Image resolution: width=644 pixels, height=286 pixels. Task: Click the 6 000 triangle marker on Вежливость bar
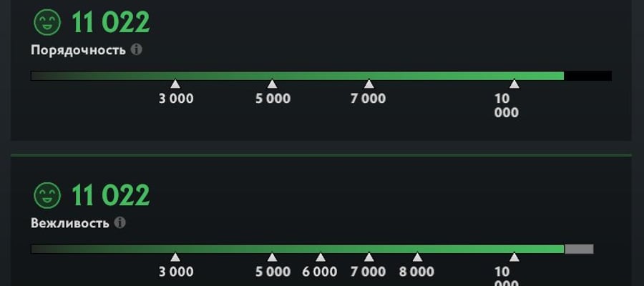tap(321, 257)
